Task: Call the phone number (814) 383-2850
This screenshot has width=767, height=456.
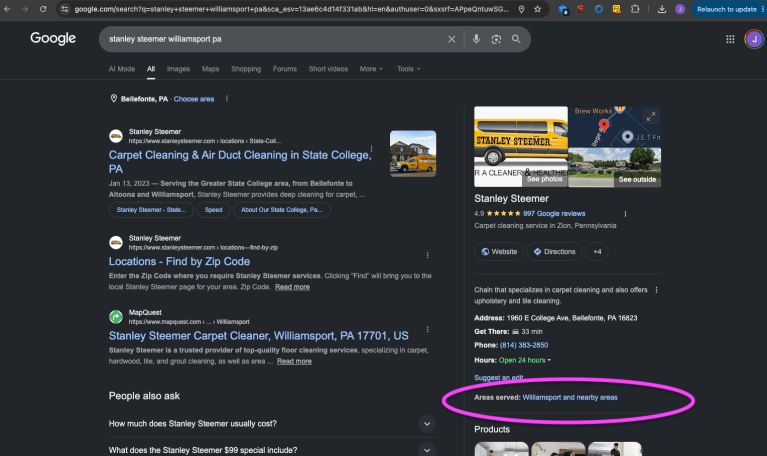Action: tap(523, 345)
